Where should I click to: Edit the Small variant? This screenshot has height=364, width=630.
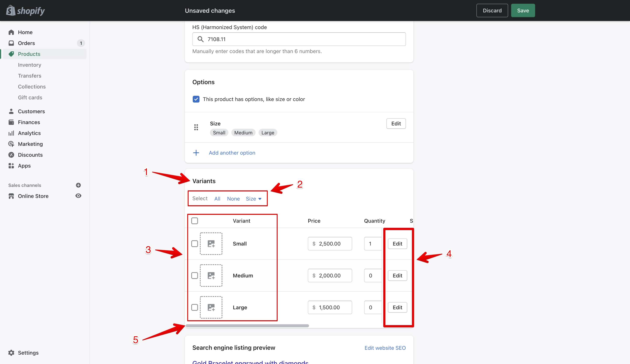click(397, 244)
